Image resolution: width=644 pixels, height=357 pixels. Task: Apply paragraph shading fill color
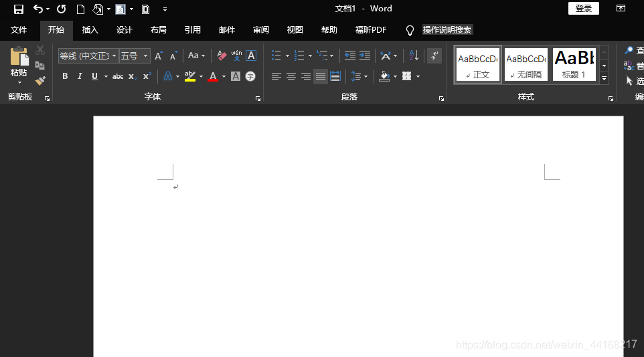(x=384, y=76)
